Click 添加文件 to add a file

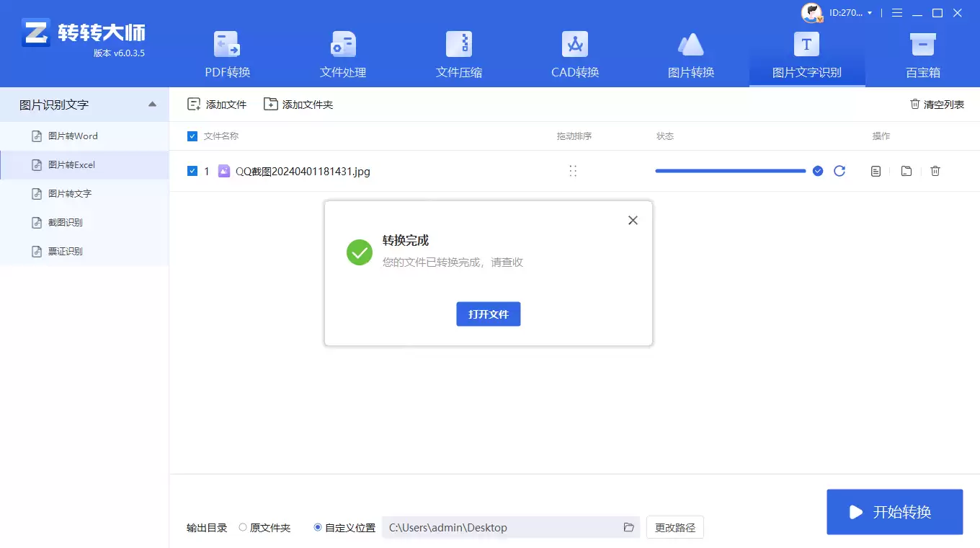(216, 104)
